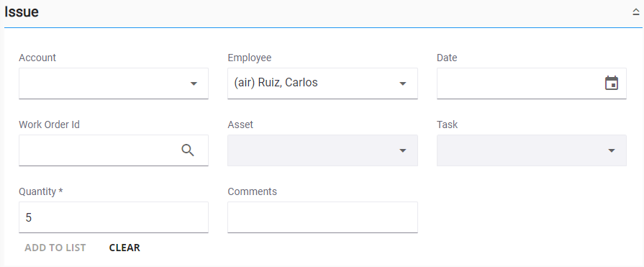
Task: Click the Quantity field label
Action: coord(41,191)
